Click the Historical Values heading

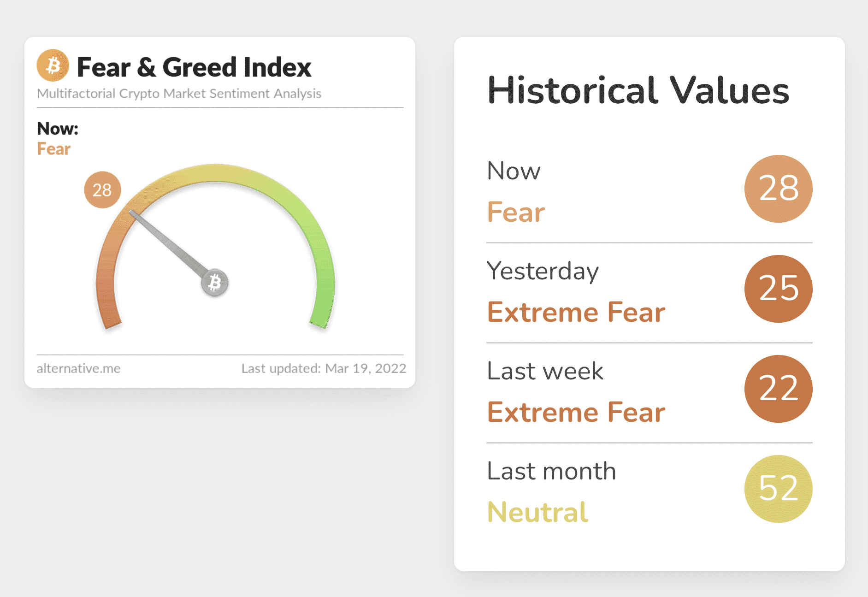pos(638,90)
